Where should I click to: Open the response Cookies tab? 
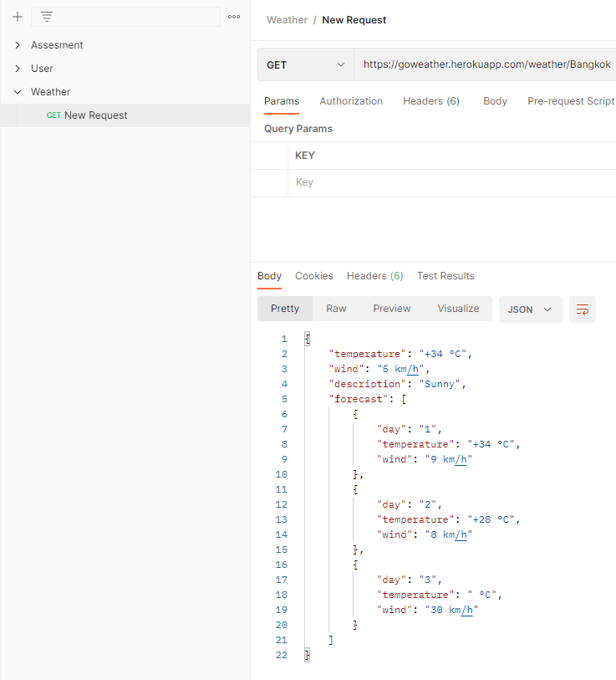click(x=314, y=276)
